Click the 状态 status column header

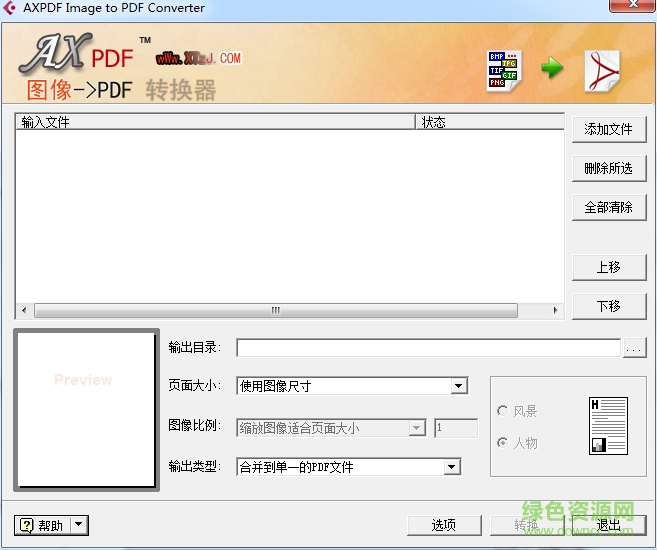point(489,122)
